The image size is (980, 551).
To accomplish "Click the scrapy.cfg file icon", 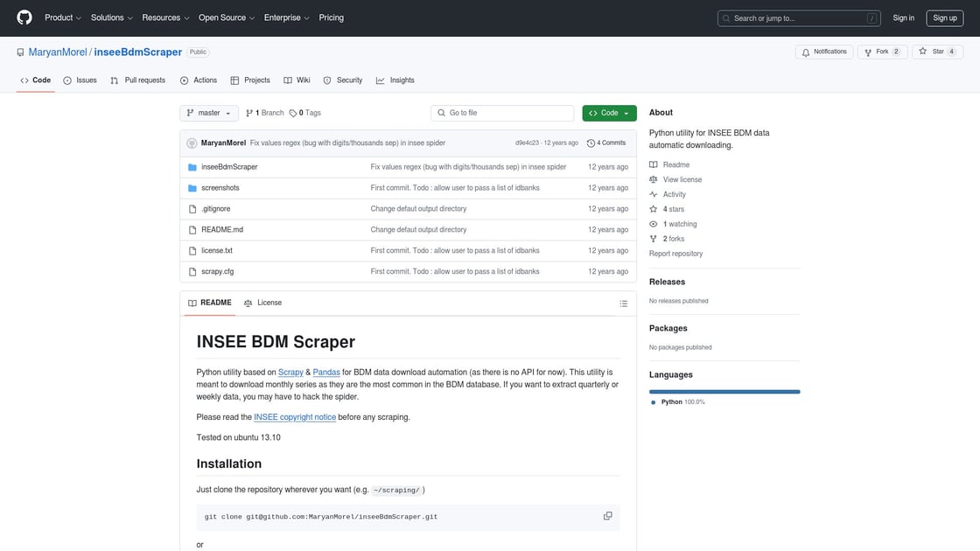I will click(192, 272).
